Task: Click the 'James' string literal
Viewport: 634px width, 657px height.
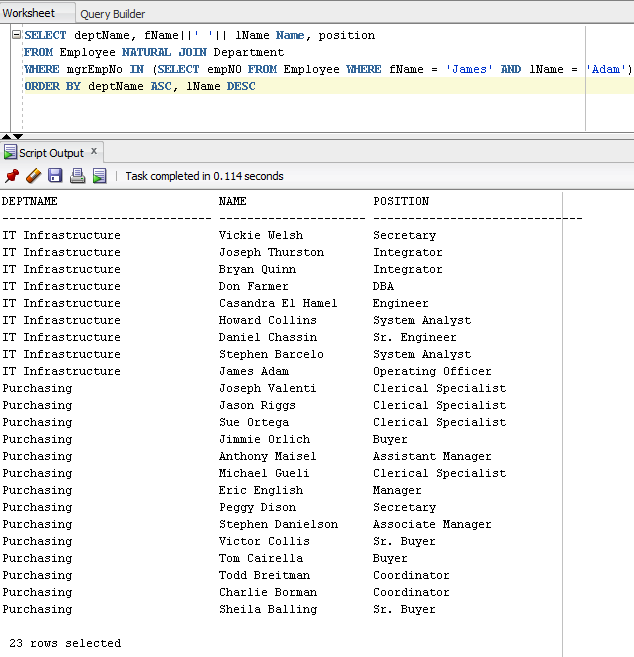Action: [x=469, y=69]
